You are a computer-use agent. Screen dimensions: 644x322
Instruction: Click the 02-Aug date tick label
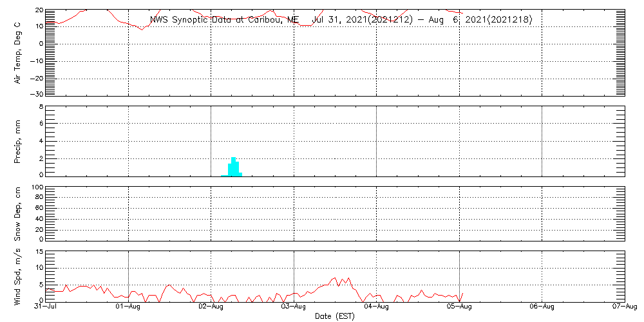(211, 307)
